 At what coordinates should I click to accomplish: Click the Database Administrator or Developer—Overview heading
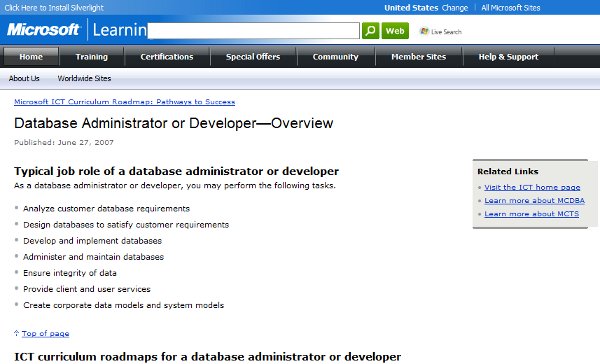(174, 123)
